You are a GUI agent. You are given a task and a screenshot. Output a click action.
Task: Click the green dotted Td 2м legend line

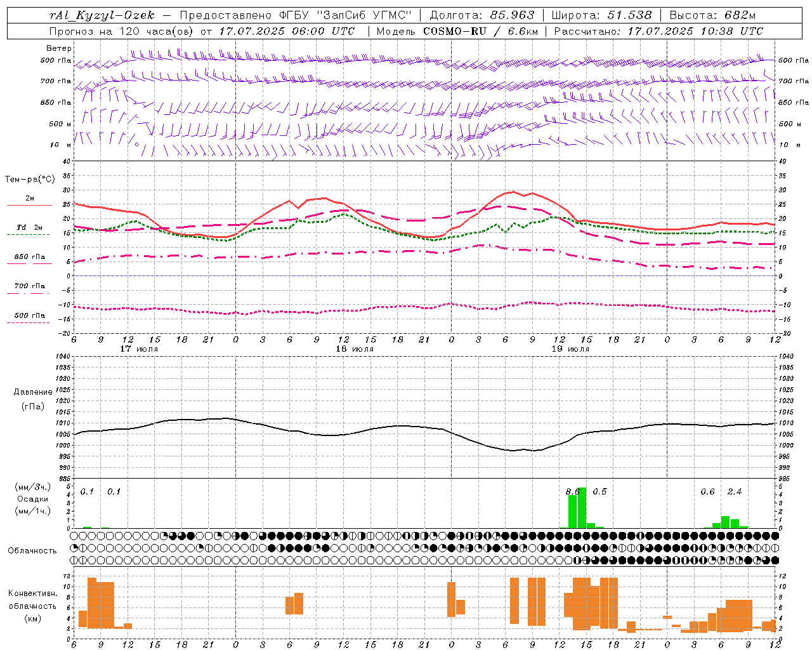pyautogui.click(x=28, y=234)
